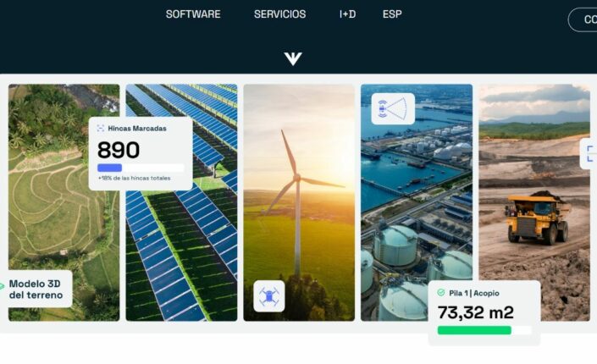Select the wind turbine image
The width and height of the screenshot is (597, 364).
click(x=299, y=202)
